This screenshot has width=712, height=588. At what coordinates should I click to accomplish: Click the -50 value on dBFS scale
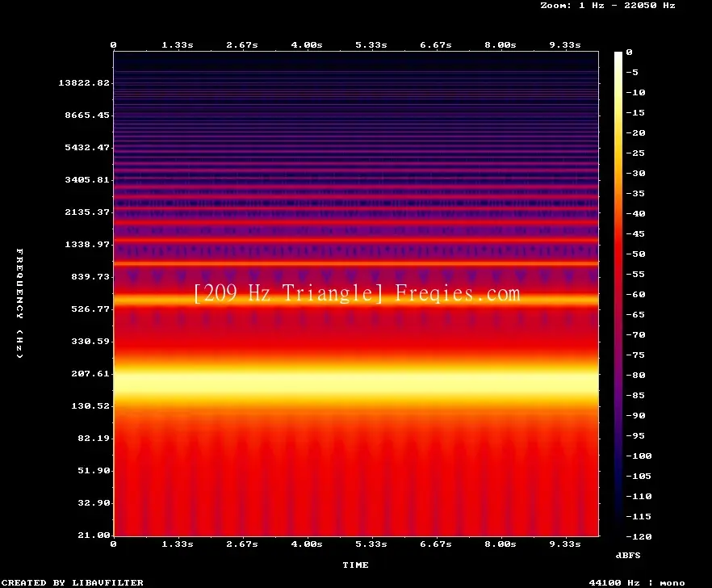tap(635, 254)
